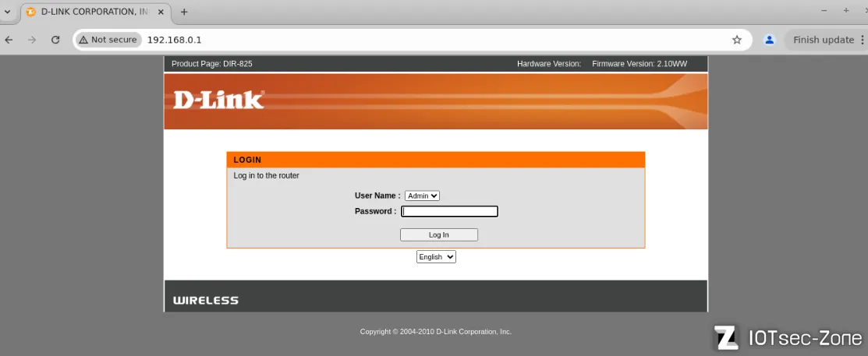The image size is (868, 356).
Task: Focus the Password input field
Action: [x=449, y=211]
